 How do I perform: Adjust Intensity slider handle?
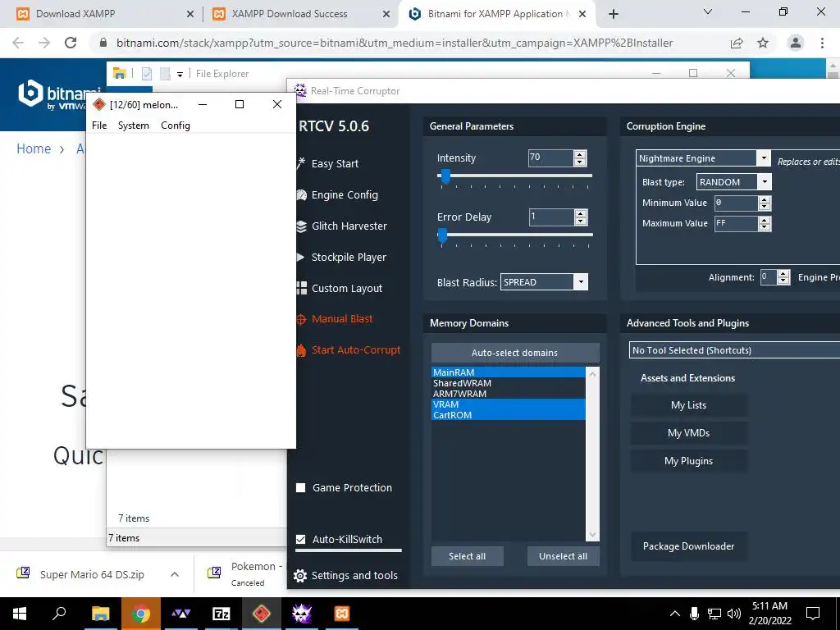(x=445, y=176)
